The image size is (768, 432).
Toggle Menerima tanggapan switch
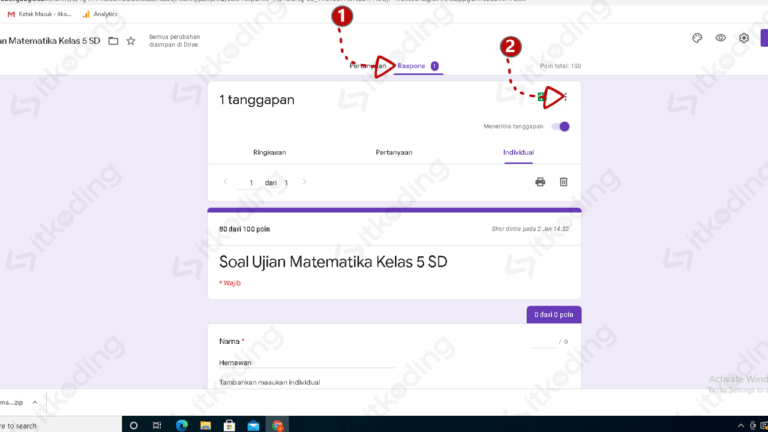pyautogui.click(x=560, y=126)
